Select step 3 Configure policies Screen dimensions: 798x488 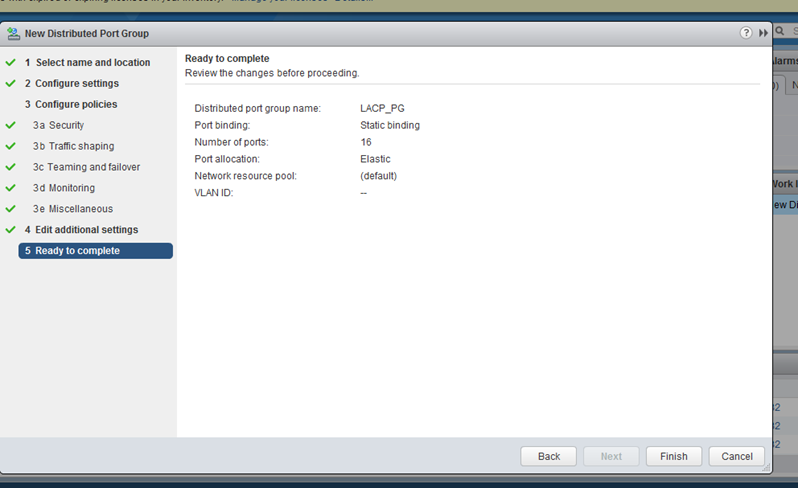(71, 104)
